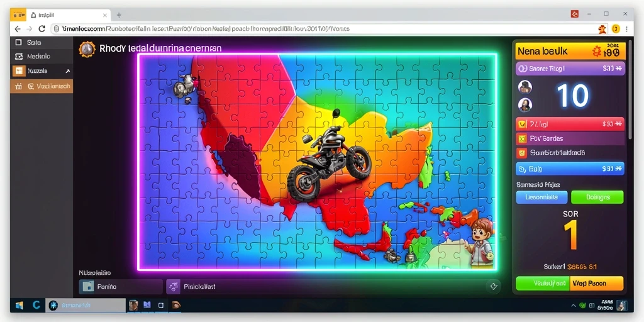Click the taskbar clock
The height and width of the screenshot is (322, 644).
point(606,305)
